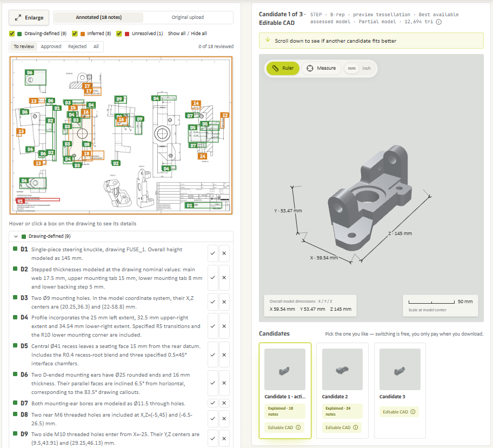Reject note D6 mounting ears
Image resolution: width=493 pixels, height=448 pixels.
click(x=224, y=383)
